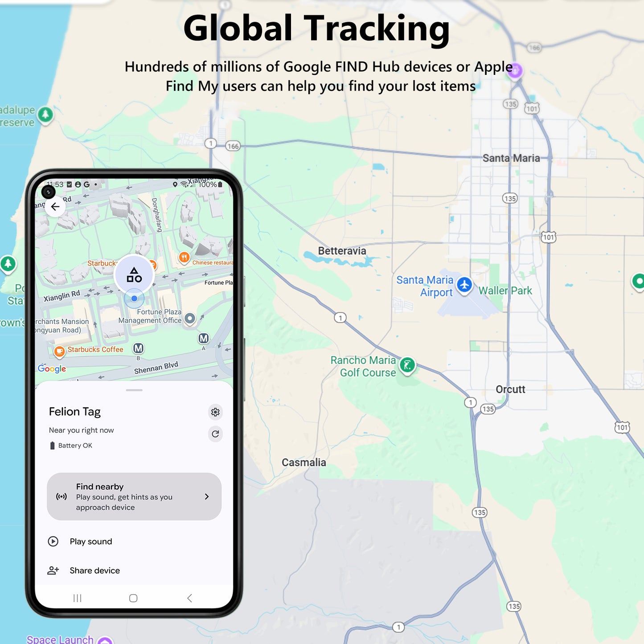Image resolution: width=644 pixels, height=644 pixels.
Task: Tap the tracker shapes marker on map
Action: tap(134, 275)
